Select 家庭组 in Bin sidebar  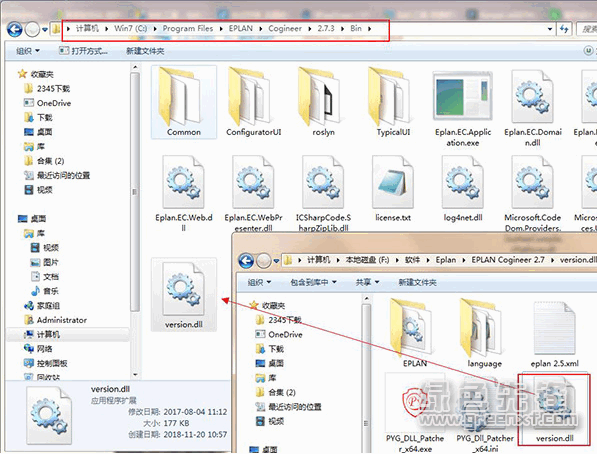[42, 306]
